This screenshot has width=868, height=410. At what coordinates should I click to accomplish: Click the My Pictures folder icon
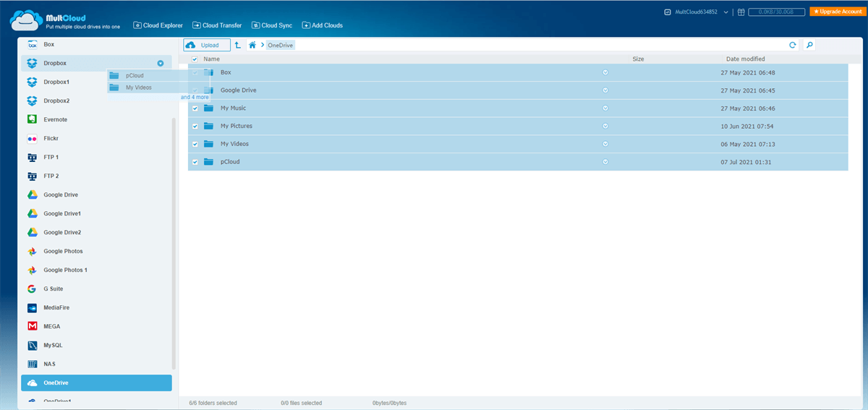[208, 126]
